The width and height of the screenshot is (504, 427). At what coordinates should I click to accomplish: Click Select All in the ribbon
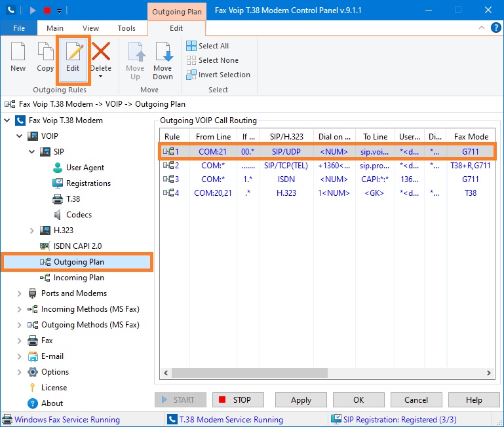[208, 46]
